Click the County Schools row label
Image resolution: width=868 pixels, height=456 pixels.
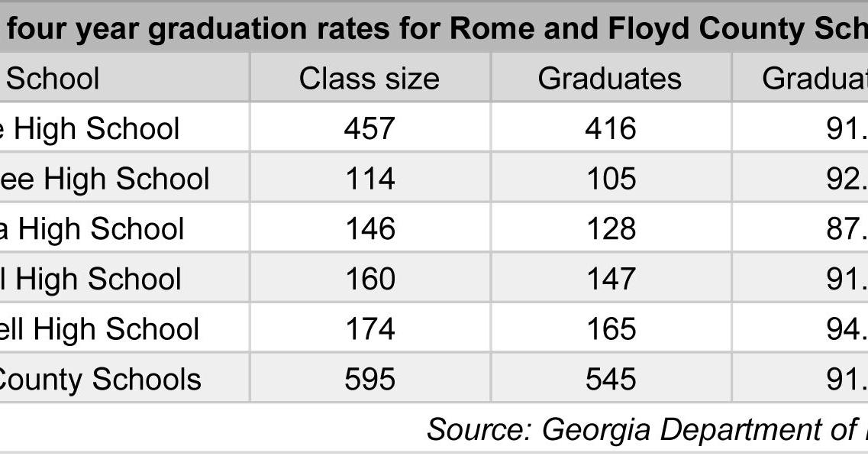click(x=99, y=379)
